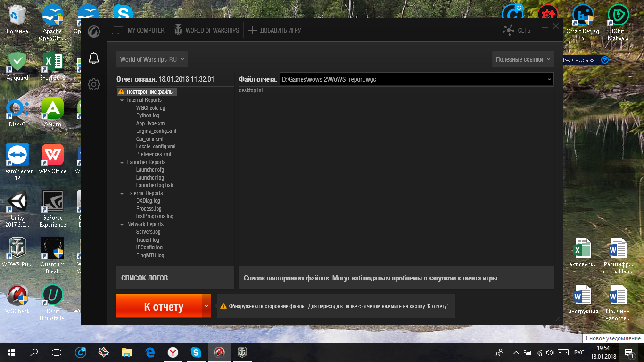Click the WPS Office desktop icon
This screenshot has height=362, width=644.
point(53,159)
